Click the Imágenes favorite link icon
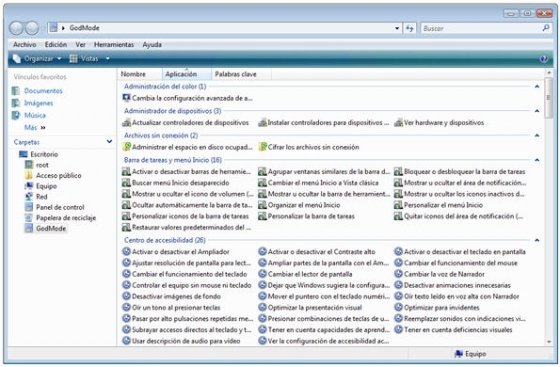Viewport: 560px width, 367px height. point(16,103)
